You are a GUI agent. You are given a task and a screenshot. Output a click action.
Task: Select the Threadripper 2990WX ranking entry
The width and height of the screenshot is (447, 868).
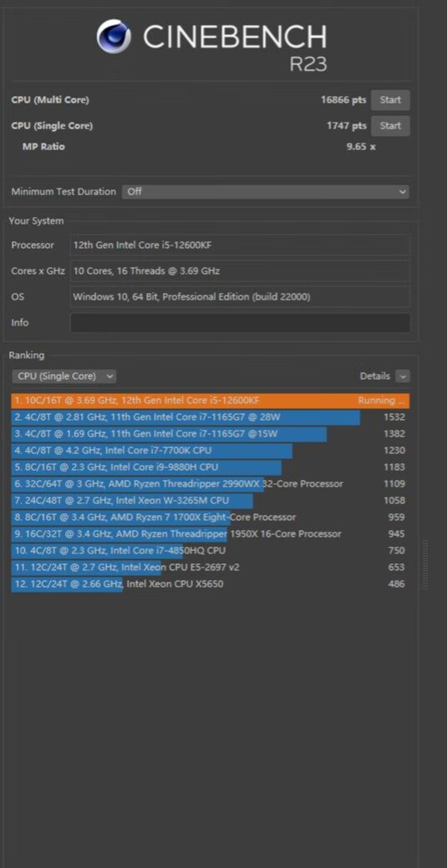tap(211, 484)
